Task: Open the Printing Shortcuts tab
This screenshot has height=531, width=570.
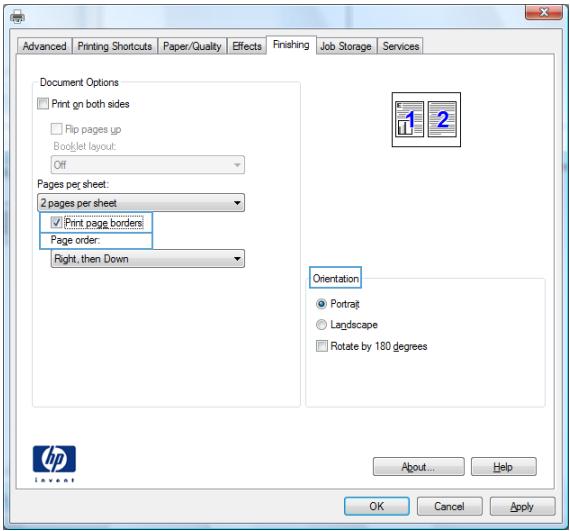Action: (115, 46)
